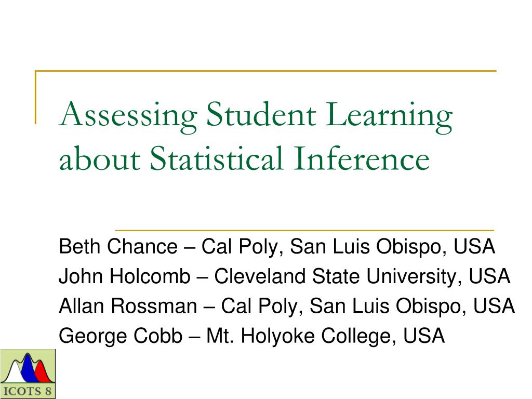The width and height of the screenshot is (532, 399).
Task: Click the Allan Rossman author line
Action: (287, 307)
